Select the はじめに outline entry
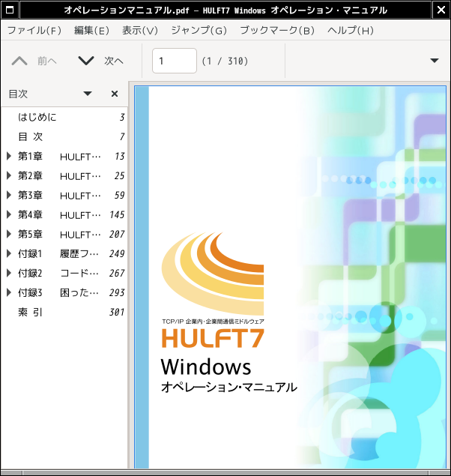This screenshot has height=476, width=451. [x=64, y=117]
